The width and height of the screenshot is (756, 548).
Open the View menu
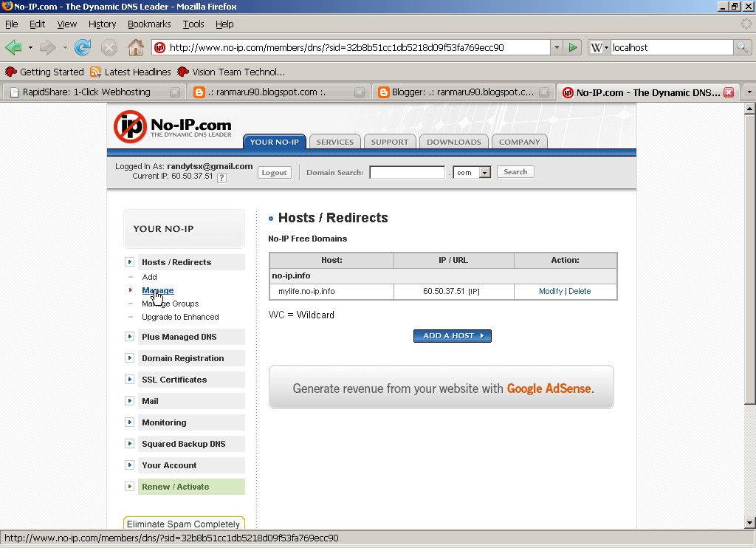click(66, 24)
